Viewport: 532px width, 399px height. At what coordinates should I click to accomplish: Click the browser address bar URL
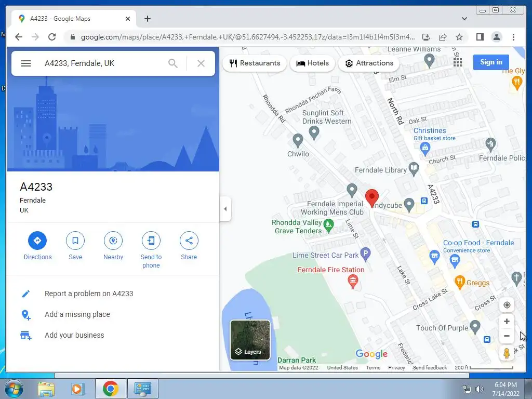pos(248,37)
